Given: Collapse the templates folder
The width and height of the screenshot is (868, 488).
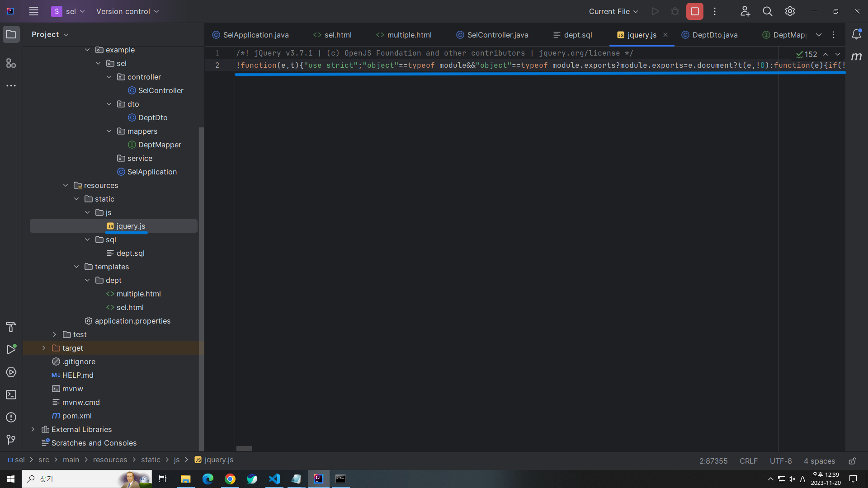Looking at the screenshot, I should tap(76, 267).
